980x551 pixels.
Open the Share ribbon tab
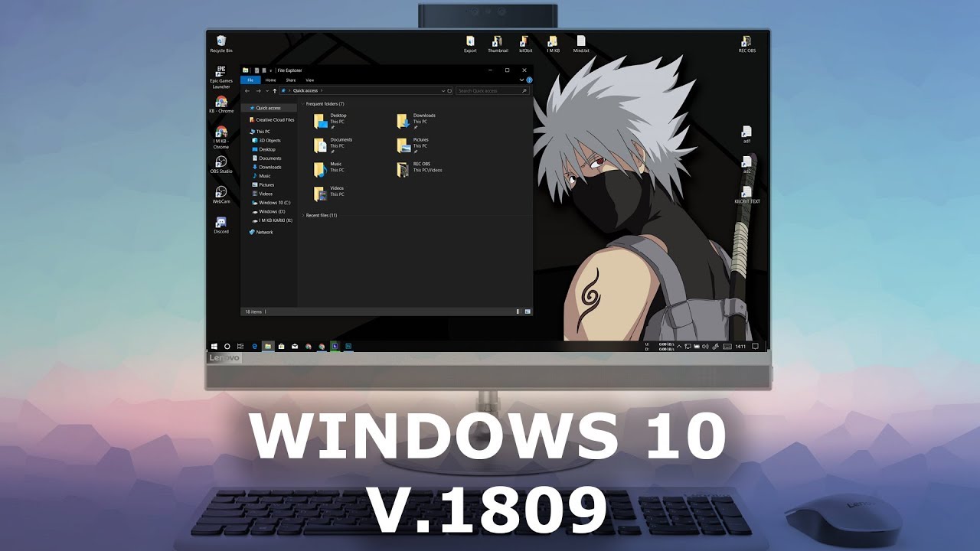(291, 80)
